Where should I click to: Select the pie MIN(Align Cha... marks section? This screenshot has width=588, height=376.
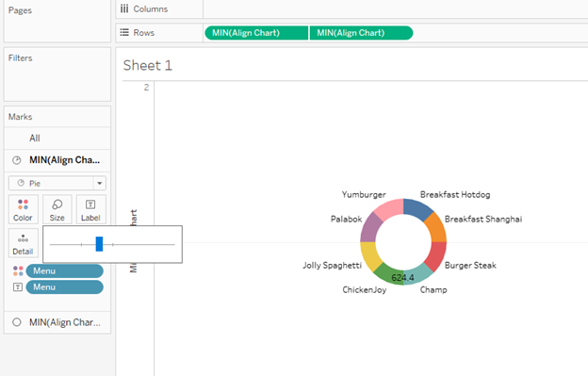coord(57,160)
